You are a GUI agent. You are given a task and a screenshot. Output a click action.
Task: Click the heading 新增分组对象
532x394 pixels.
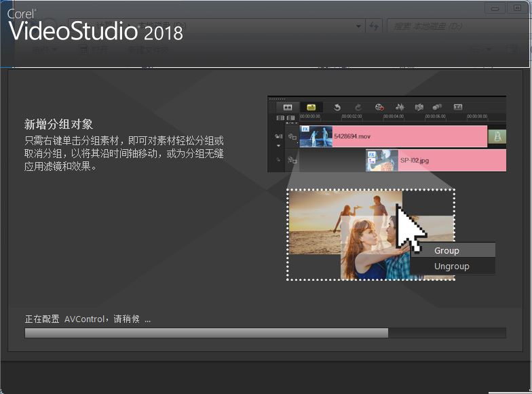(x=58, y=124)
